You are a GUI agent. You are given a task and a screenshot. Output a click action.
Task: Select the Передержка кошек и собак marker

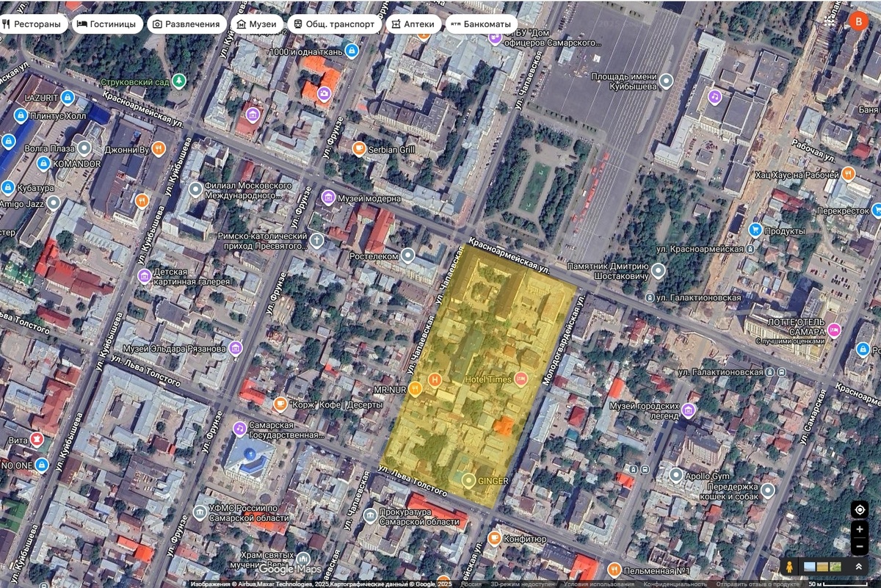767,490
